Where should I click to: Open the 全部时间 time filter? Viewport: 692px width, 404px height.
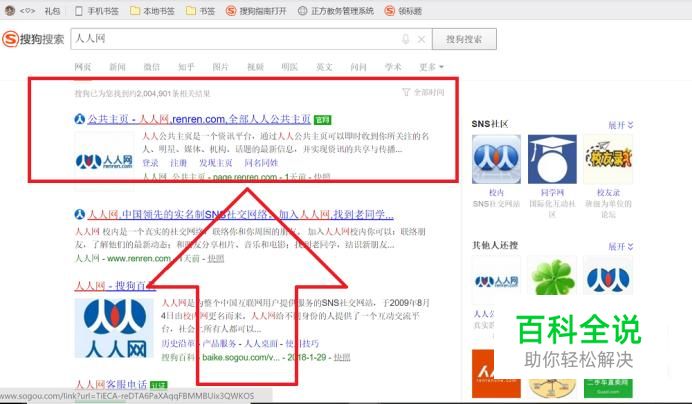[x=423, y=92]
